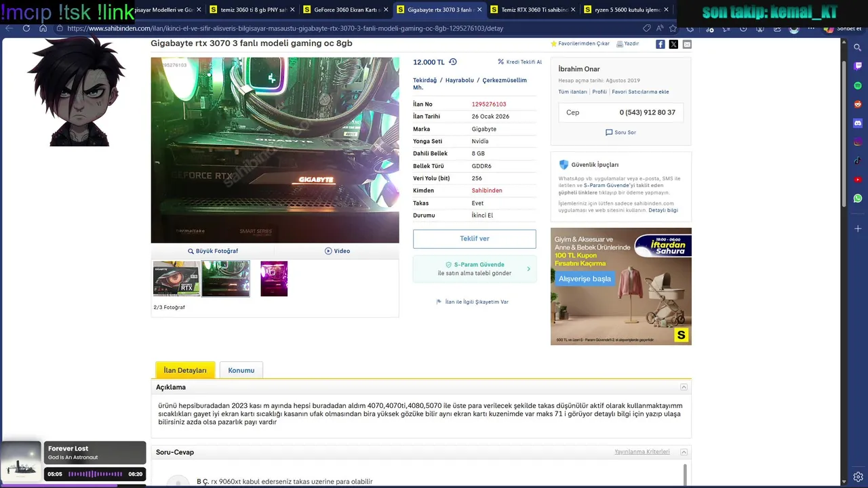Click seller name İbrahim Onar

[x=579, y=69]
